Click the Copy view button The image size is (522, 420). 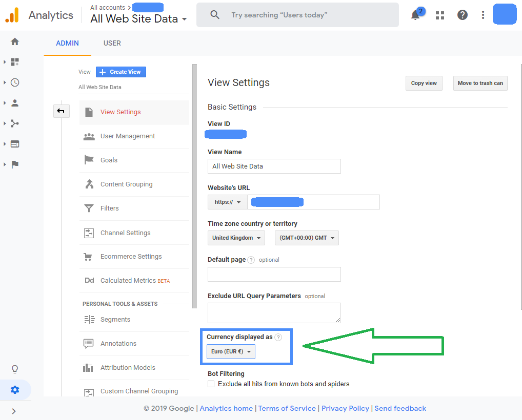[x=424, y=83]
